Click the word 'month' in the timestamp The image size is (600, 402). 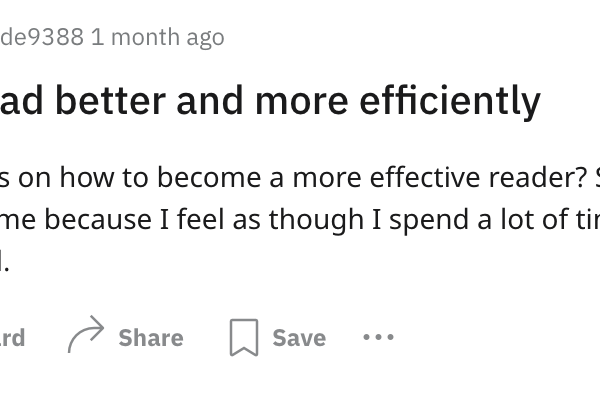[x=146, y=37]
